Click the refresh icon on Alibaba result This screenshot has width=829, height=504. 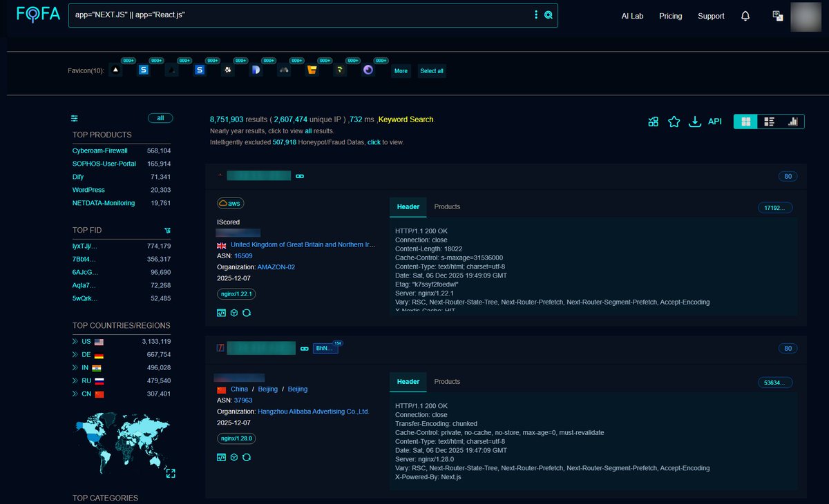247,457
